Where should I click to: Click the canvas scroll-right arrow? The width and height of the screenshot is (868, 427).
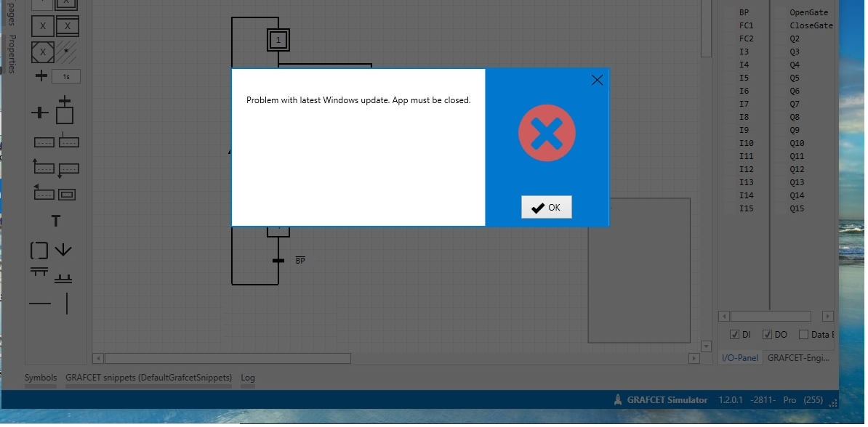pos(694,359)
